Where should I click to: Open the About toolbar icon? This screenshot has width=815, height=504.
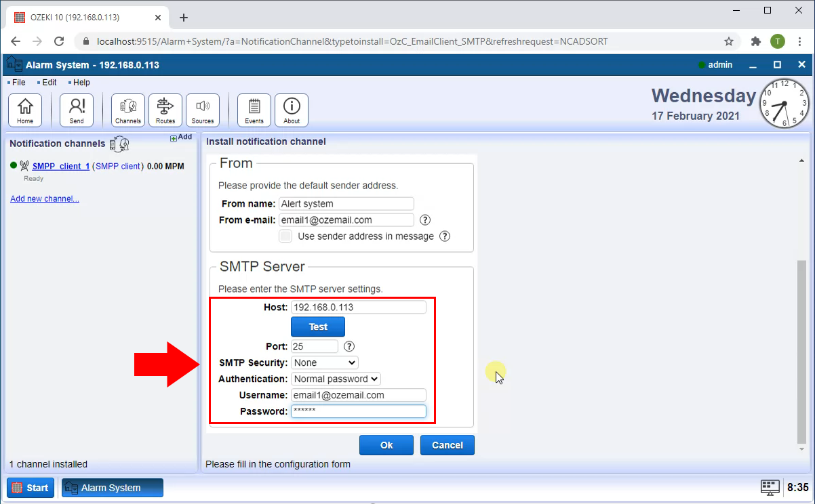point(292,110)
